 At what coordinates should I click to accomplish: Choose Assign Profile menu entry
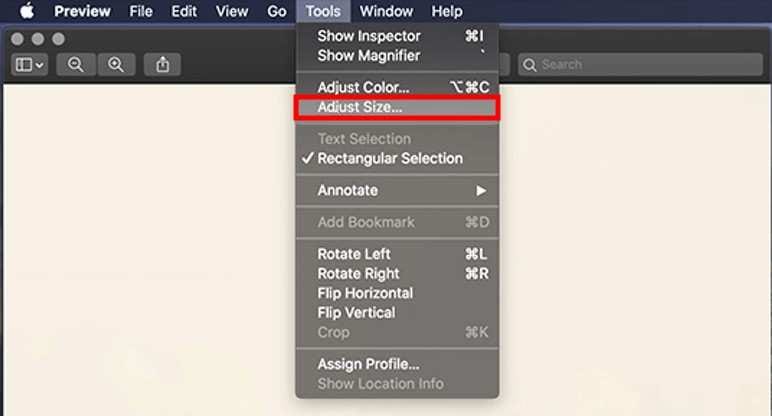(368, 364)
